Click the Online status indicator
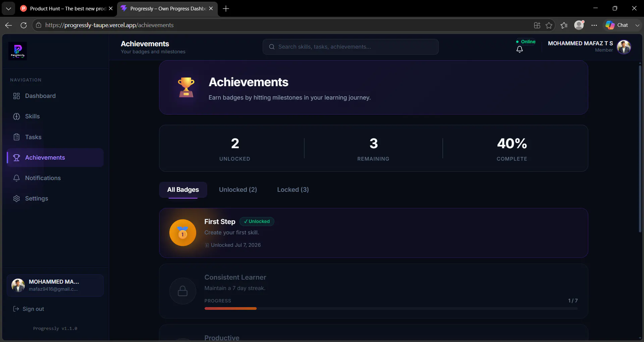The image size is (644, 342). [x=526, y=42]
